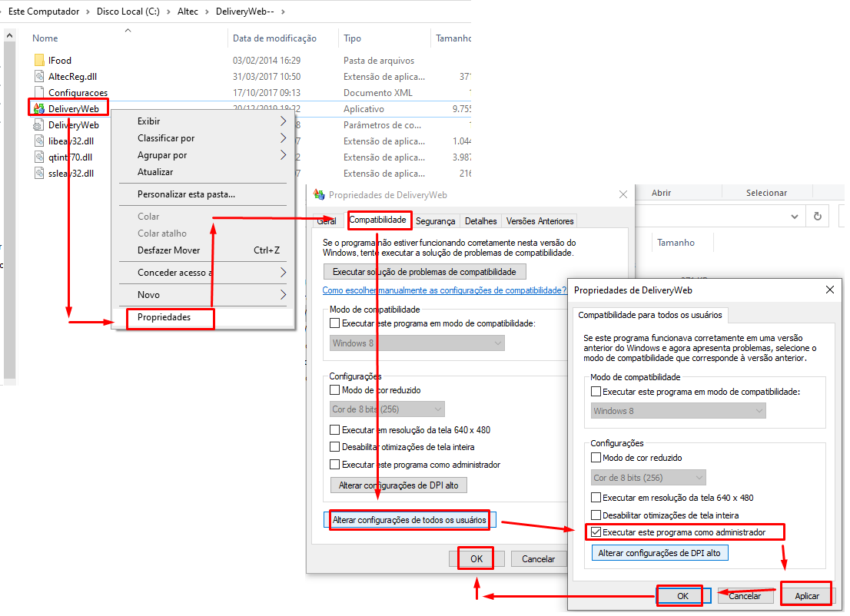Expand the Exibir submenu arrow
This screenshot has width=850, height=616.
[283, 121]
